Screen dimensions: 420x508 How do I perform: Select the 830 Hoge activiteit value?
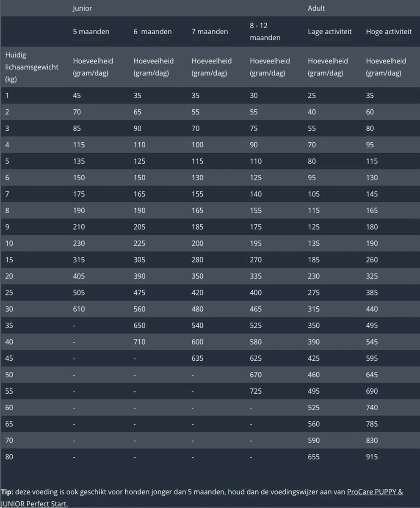coord(372,440)
